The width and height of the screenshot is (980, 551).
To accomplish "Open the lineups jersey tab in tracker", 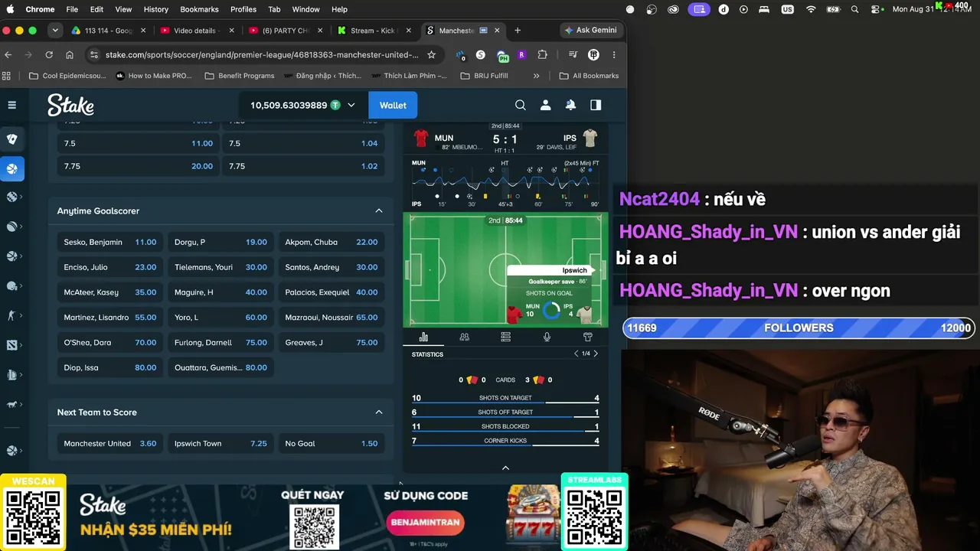I will click(588, 337).
